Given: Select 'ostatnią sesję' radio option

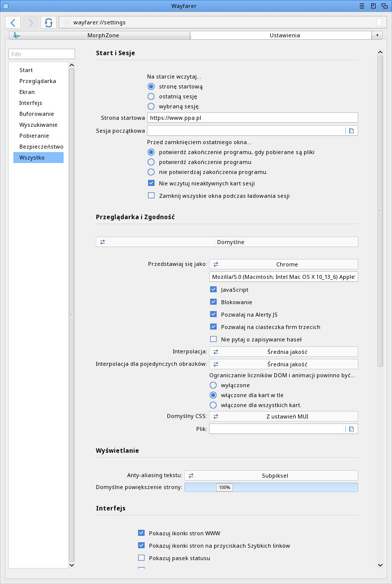Looking at the screenshot, I should click(x=151, y=96).
